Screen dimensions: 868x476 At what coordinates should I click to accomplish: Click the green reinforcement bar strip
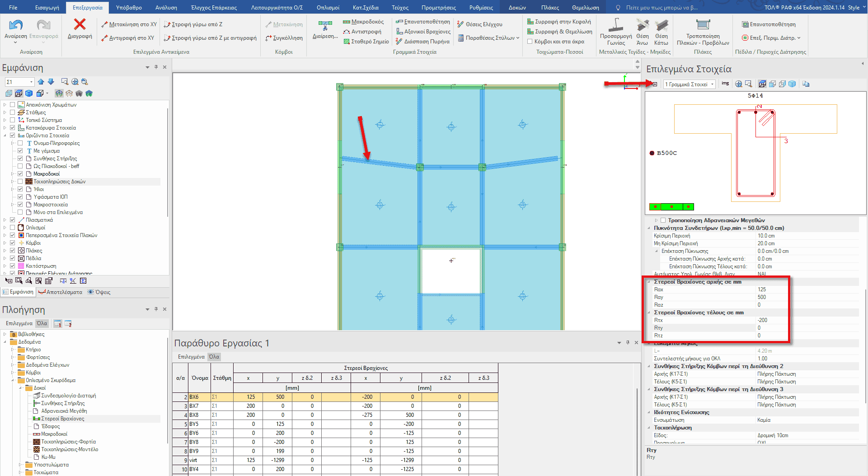pyautogui.click(x=671, y=207)
